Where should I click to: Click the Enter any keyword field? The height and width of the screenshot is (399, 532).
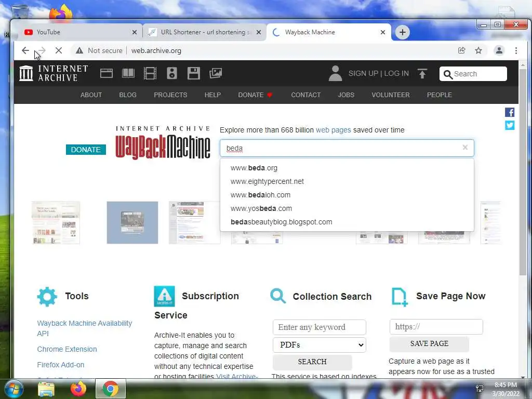coord(320,327)
